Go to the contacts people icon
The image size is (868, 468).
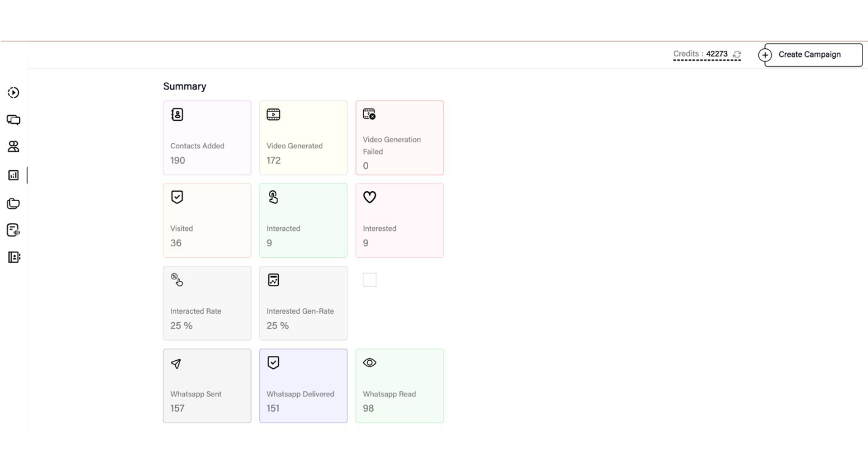[x=13, y=146]
